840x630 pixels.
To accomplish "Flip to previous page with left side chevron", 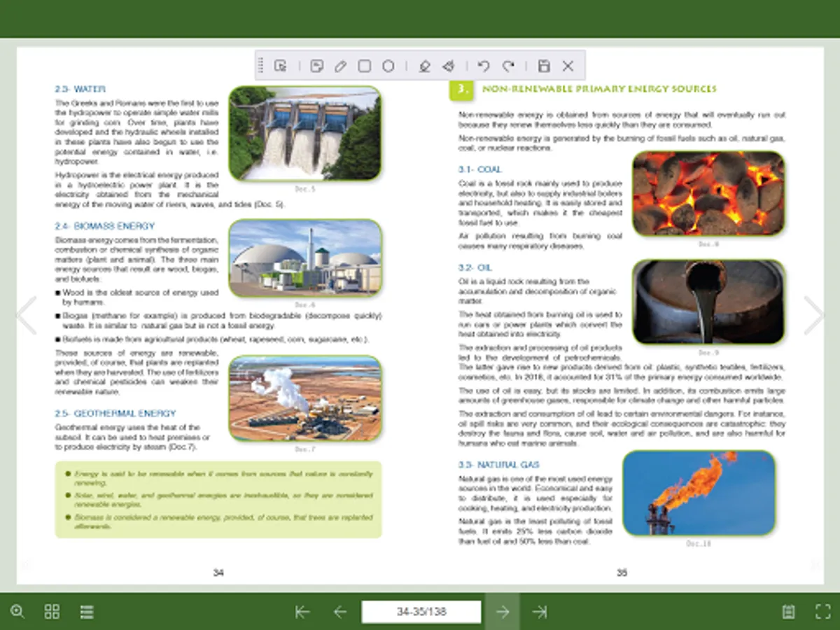I will pos(26,315).
